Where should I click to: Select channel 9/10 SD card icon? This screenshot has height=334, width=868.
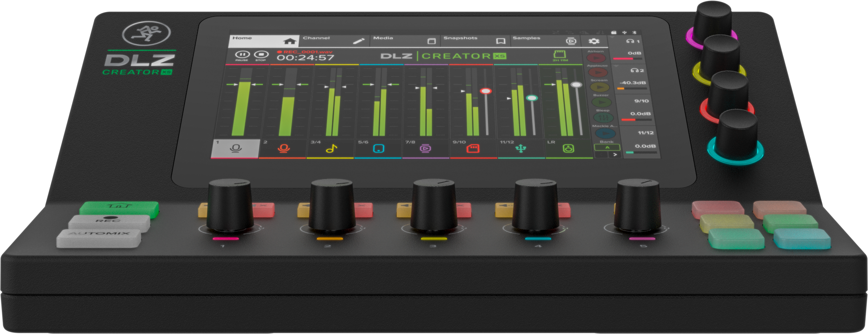(x=473, y=148)
